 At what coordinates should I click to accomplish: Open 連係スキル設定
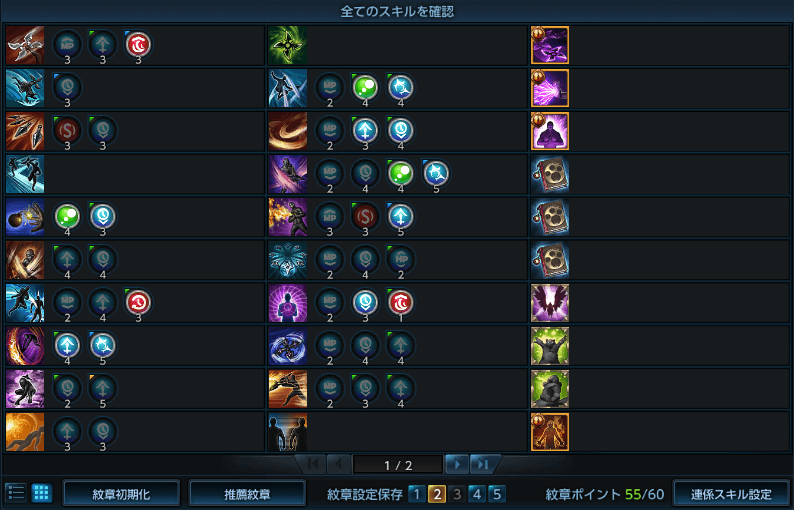pos(731,494)
